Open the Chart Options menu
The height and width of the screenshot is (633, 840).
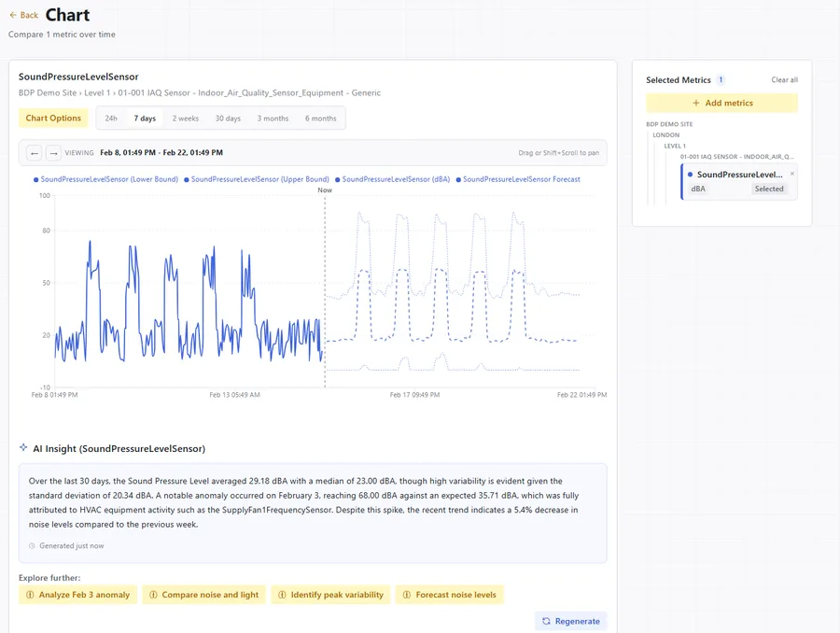pos(52,119)
